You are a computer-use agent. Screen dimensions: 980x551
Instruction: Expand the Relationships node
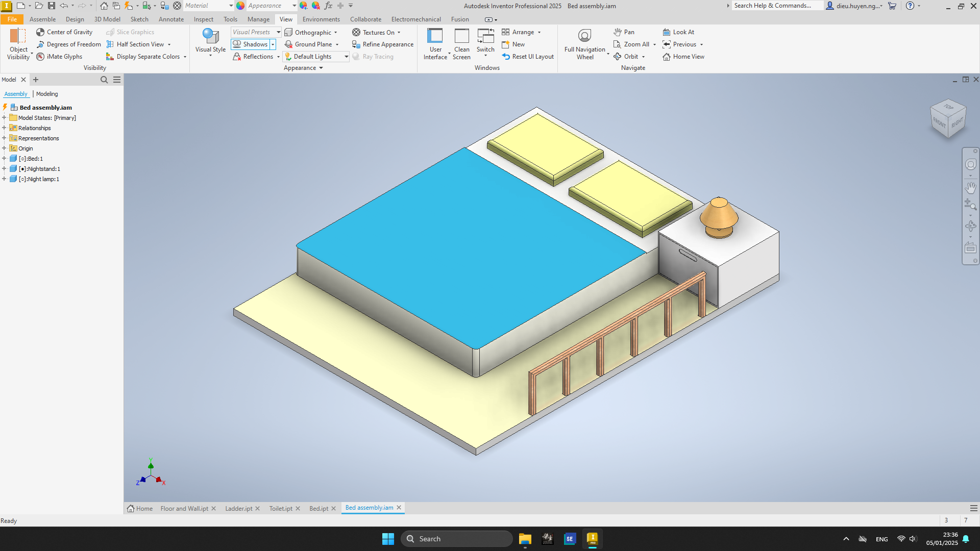pyautogui.click(x=4, y=128)
